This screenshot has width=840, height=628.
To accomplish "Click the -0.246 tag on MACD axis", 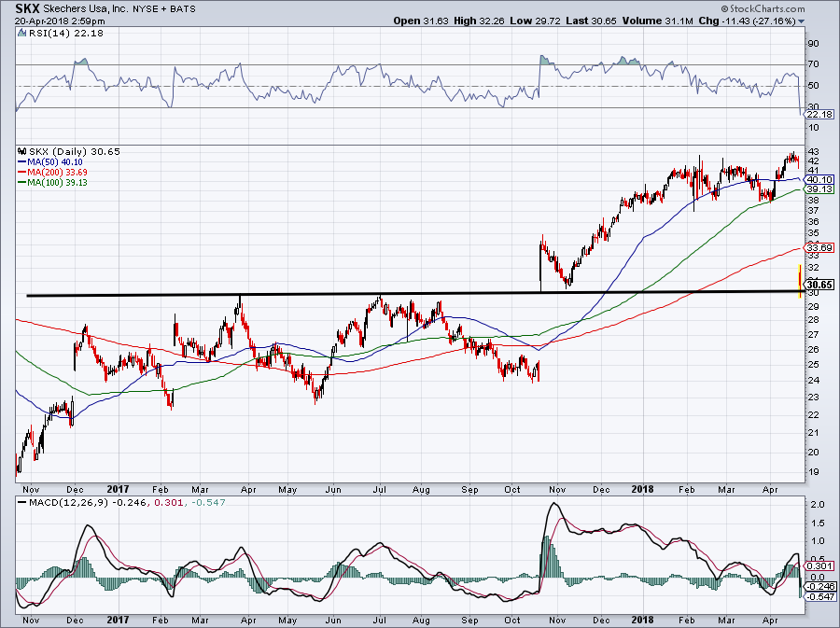I will click(820, 586).
